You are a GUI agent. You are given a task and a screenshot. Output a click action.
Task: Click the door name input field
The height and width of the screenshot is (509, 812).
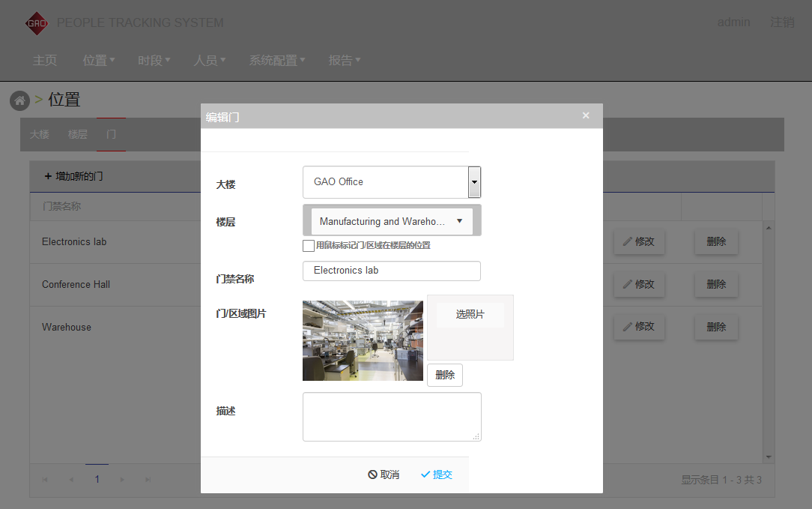(x=391, y=271)
